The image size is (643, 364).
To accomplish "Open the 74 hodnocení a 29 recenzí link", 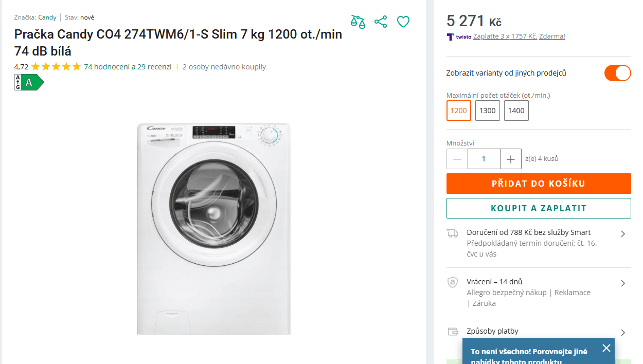I will point(128,67).
